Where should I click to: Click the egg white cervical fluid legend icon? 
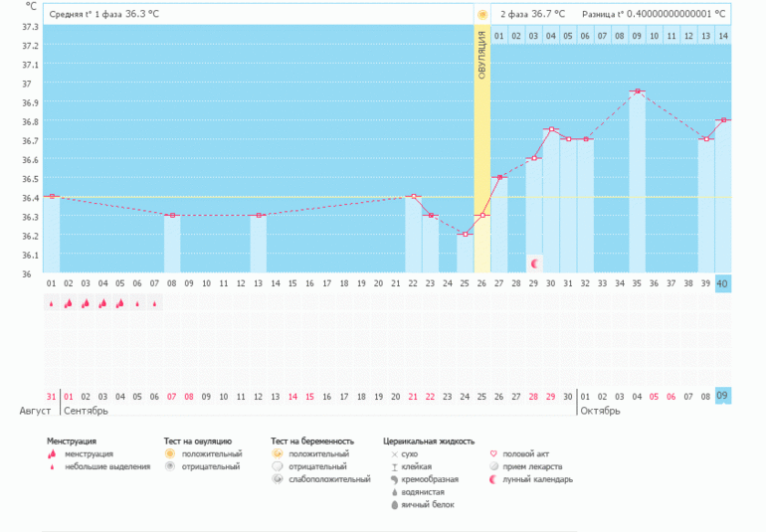point(394,505)
